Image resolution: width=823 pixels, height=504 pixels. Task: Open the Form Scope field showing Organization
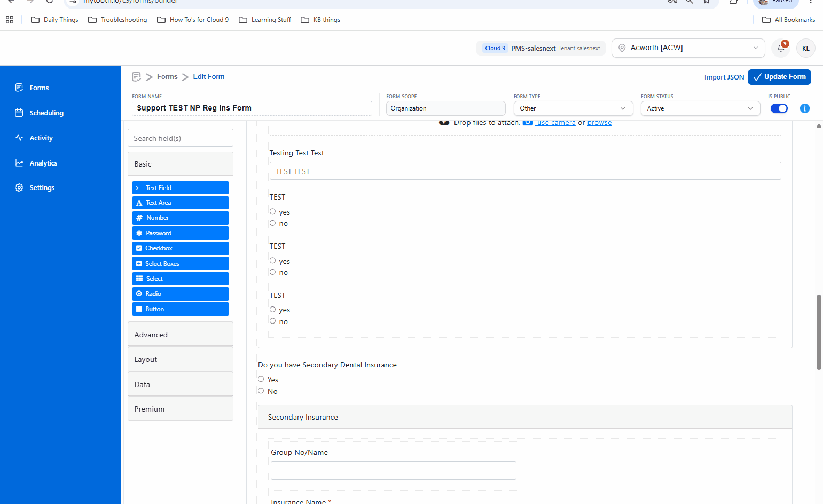[x=445, y=108]
